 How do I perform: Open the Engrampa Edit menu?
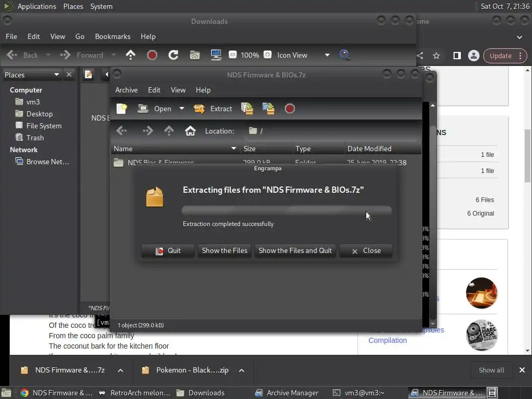154,90
